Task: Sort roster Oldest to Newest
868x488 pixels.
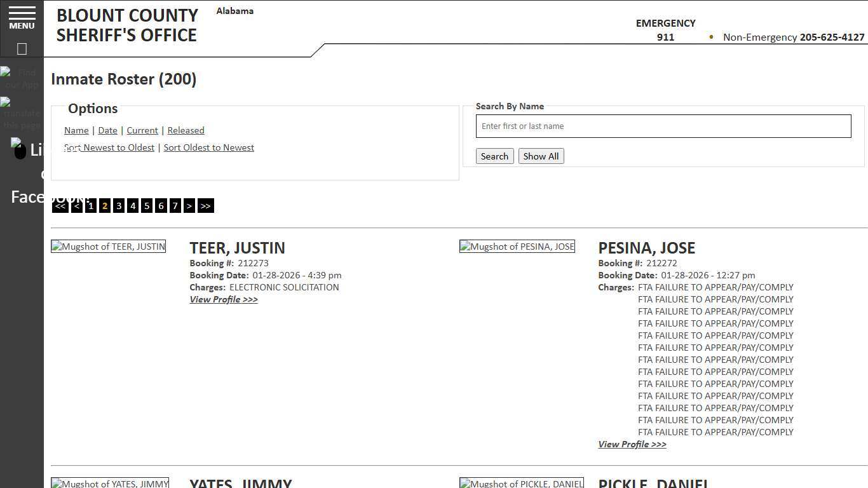Action: [x=208, y=147]
